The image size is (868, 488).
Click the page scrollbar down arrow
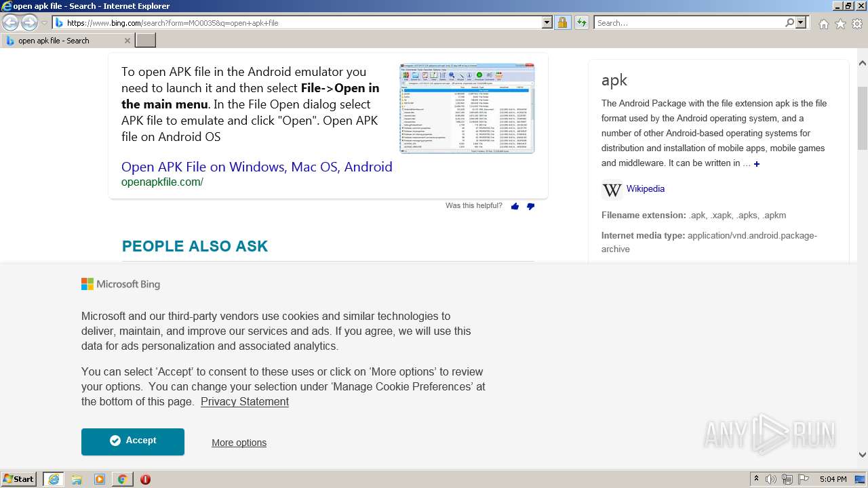click(x=863, y=455)
